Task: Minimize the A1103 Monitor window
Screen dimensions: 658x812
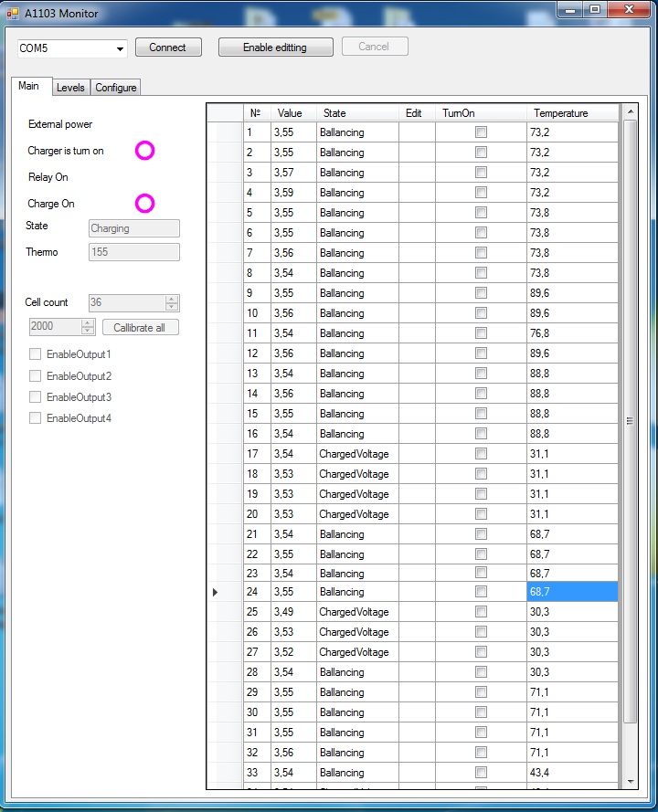Action: (572, 10)
